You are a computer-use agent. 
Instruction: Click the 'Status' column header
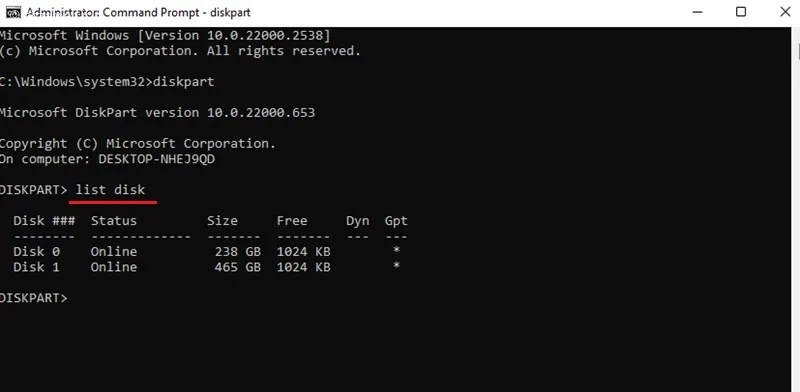(114, 221)
